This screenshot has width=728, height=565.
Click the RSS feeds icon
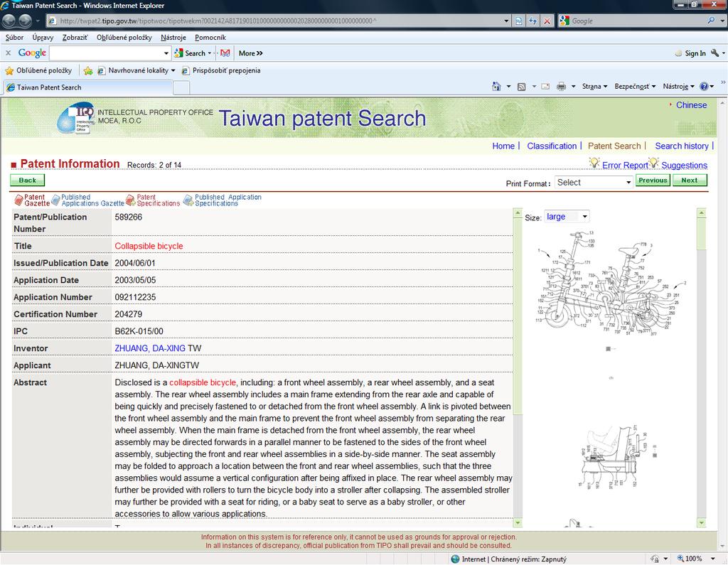point(521,87)
